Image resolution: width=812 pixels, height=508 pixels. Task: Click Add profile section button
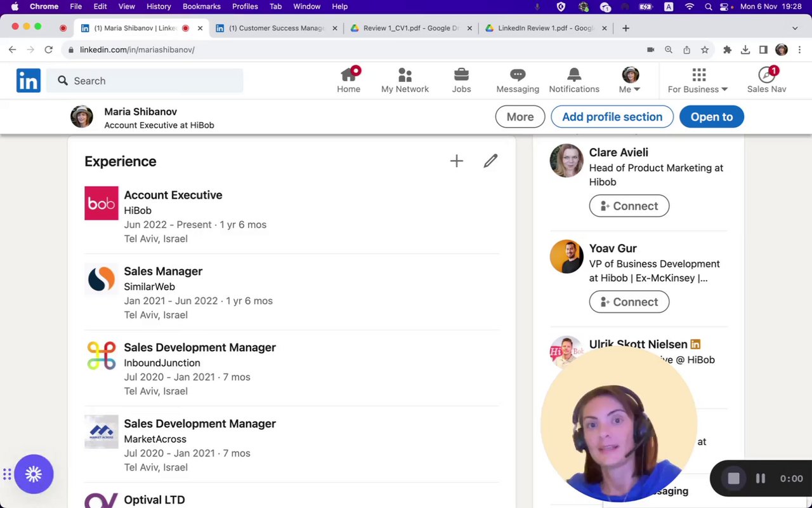(612, 117)
